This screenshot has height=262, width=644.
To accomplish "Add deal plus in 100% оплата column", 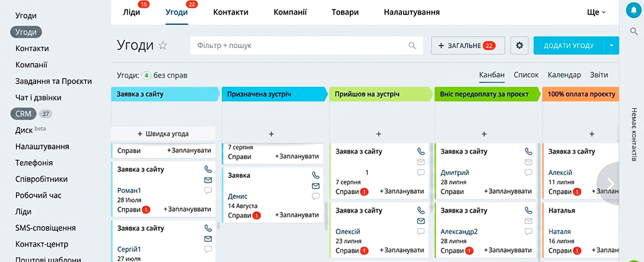I will pyautogui.click(x=592, y=134).
